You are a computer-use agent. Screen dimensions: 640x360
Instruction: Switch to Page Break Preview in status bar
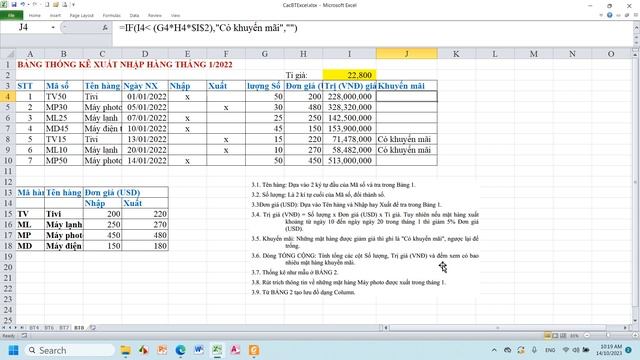pyautogui.click(x=563, y=336)
